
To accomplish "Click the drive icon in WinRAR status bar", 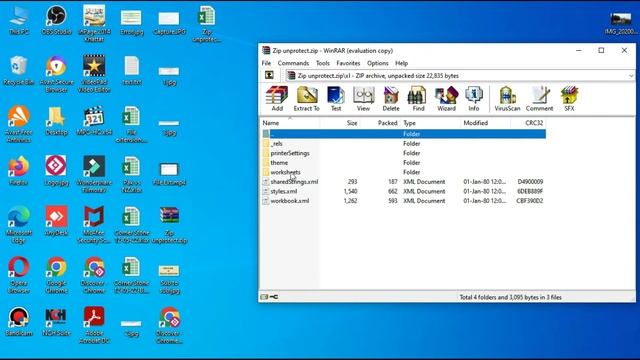I will coord(264,297).
